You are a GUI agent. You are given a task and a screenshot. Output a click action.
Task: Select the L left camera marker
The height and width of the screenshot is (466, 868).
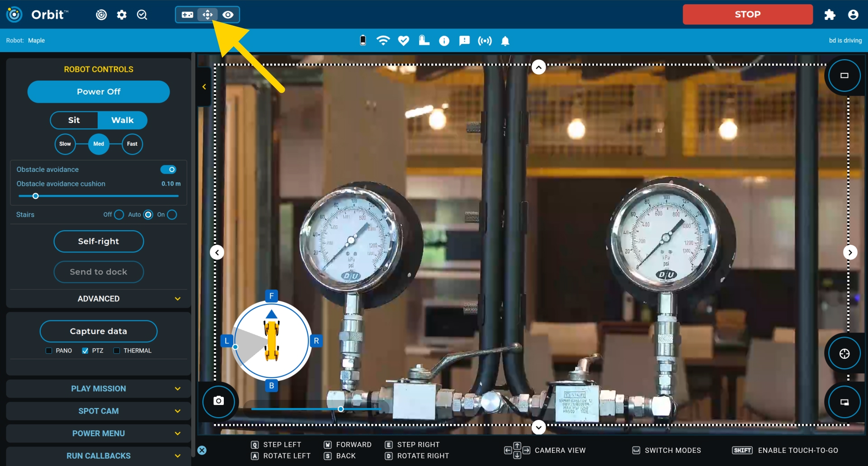226,341
